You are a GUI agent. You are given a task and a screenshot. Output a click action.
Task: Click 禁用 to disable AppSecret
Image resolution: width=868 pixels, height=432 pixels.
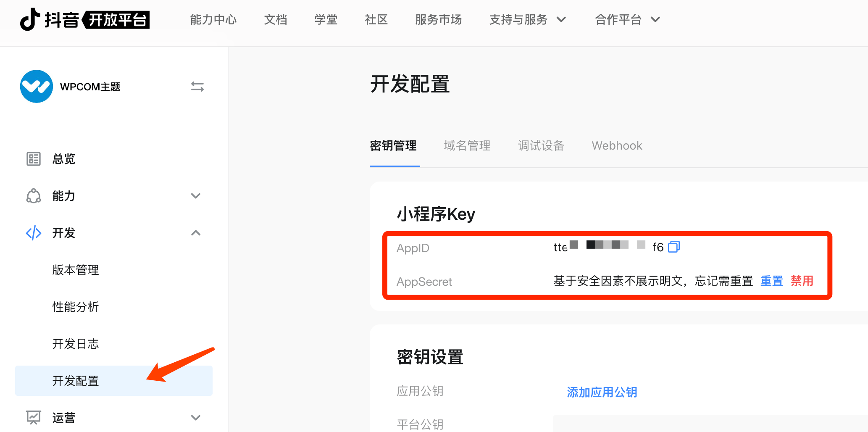(x=802, y=281)
